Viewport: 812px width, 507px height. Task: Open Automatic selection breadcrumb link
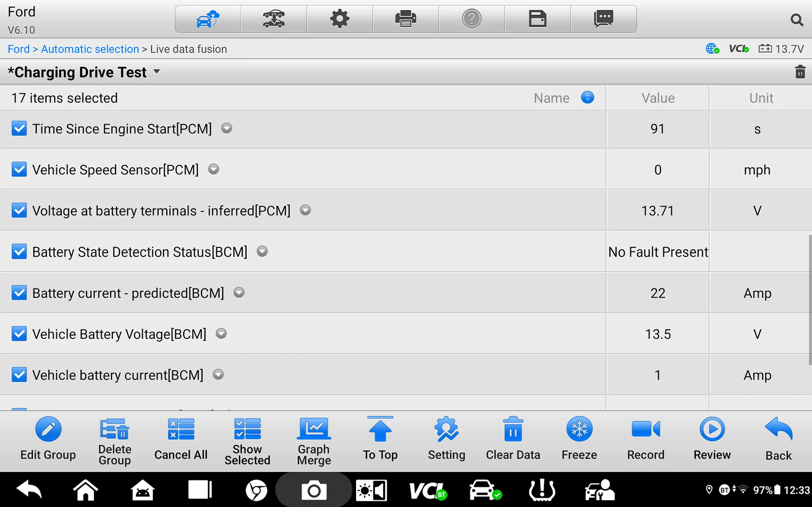pyautogui.click(x=90, y=49)
